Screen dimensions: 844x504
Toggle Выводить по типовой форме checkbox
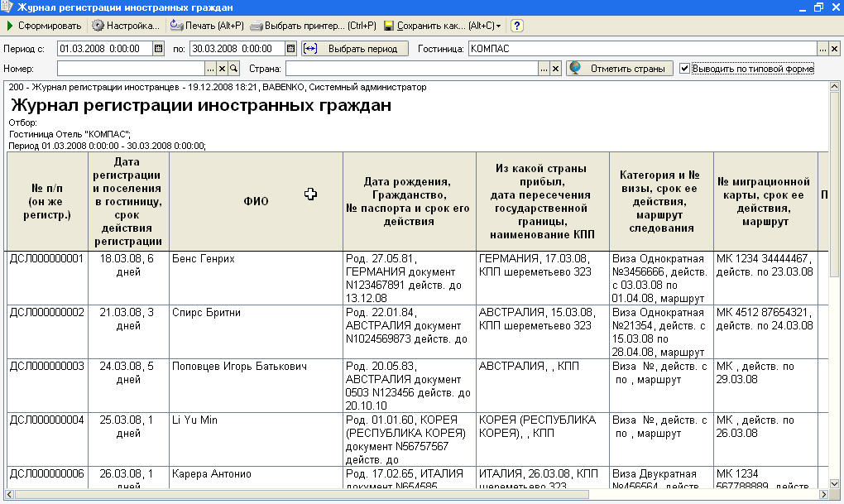(684, 69)
